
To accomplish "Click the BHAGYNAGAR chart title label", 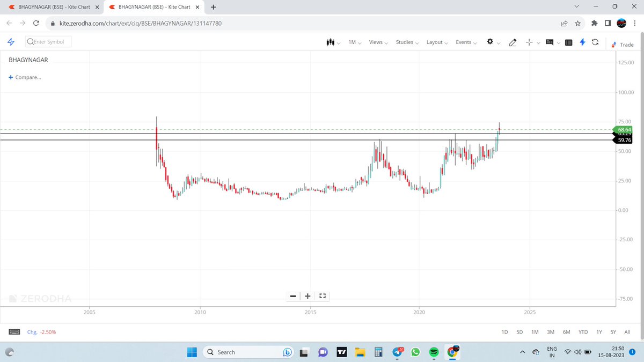I will coord(28,60).
